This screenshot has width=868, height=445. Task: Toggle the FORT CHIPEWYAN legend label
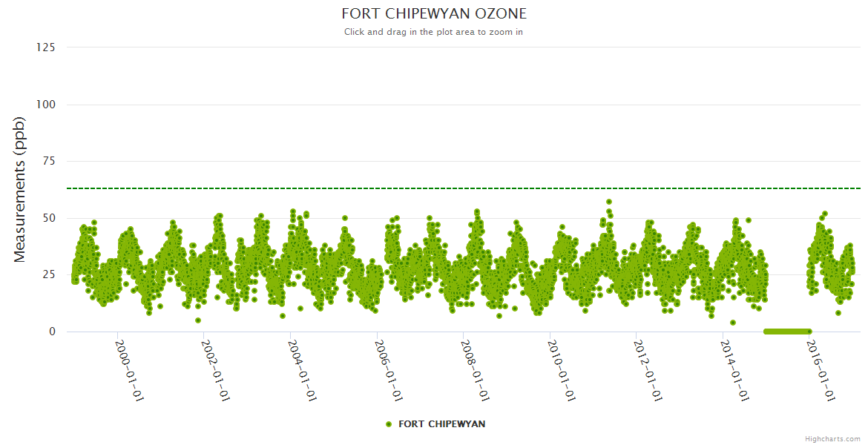click(441, 424)
